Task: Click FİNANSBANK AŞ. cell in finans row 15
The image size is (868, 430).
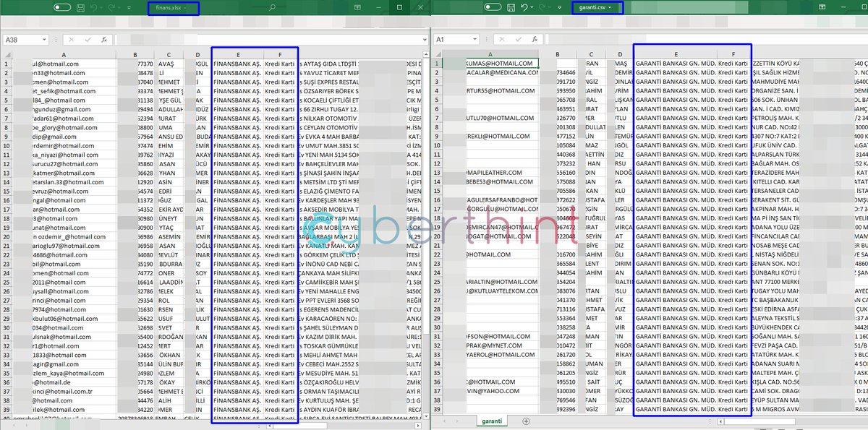Action: coord(238,191)
